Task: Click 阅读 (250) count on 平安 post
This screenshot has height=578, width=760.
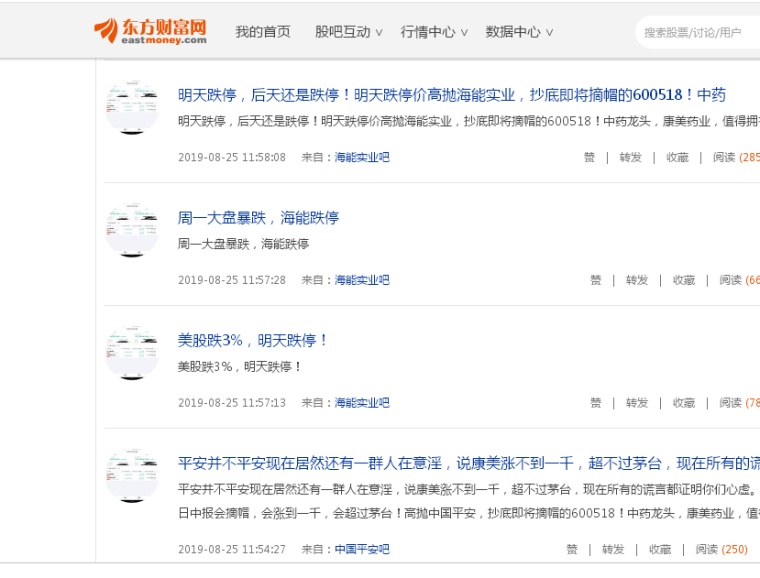Action: pyautogui.click(x=721, y=549)
